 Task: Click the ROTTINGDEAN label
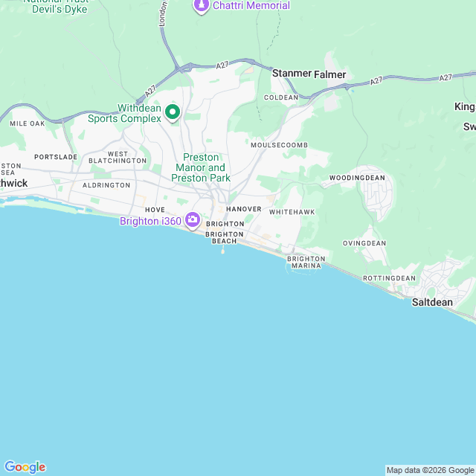389,278
